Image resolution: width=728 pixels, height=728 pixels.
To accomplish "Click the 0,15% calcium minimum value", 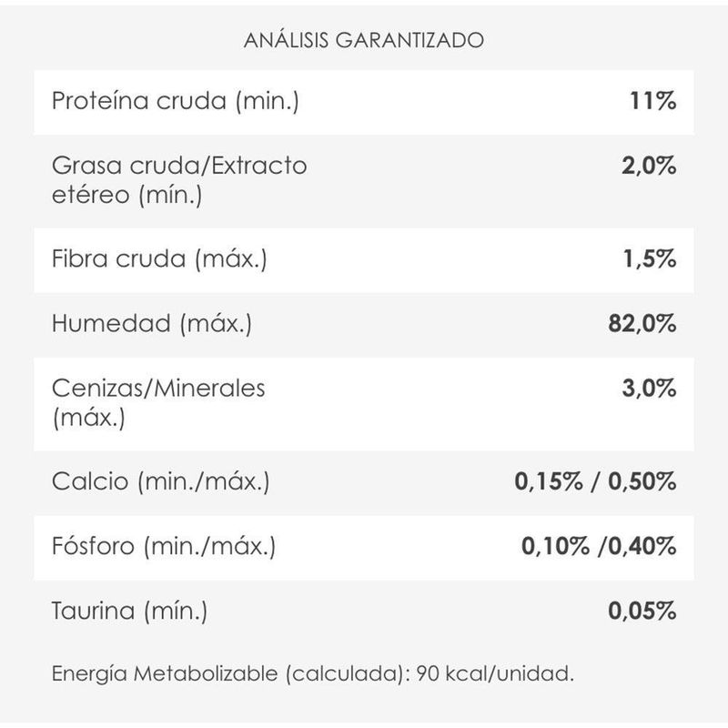I will [549, 481].
